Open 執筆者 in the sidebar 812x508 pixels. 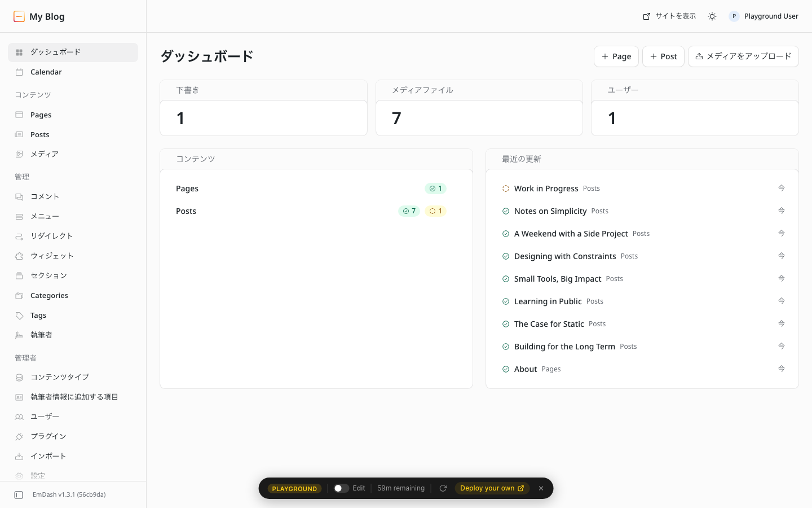pos(73,335)
